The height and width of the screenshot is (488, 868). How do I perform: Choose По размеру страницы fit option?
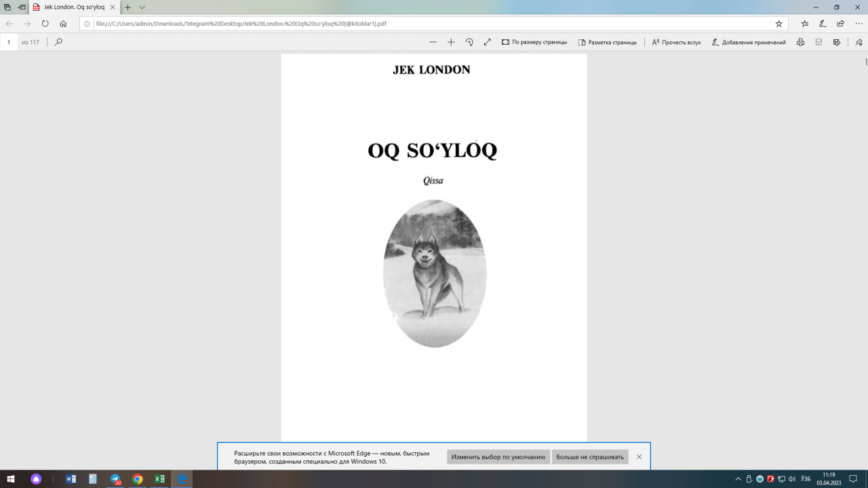click(534, 42)
